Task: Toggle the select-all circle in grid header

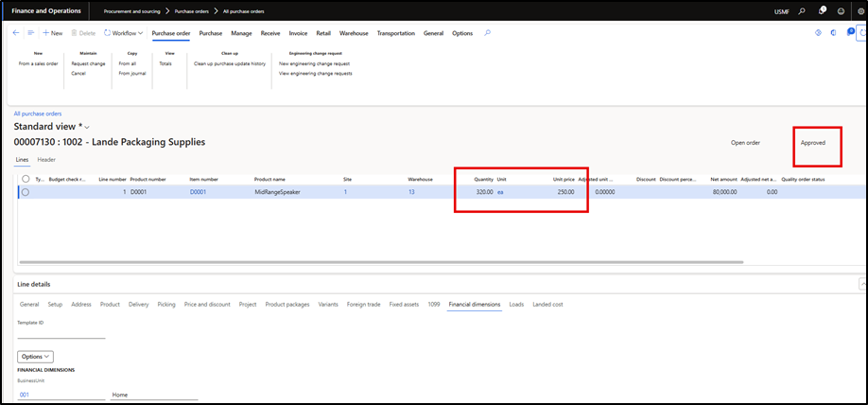Action: tap(26, 178)
